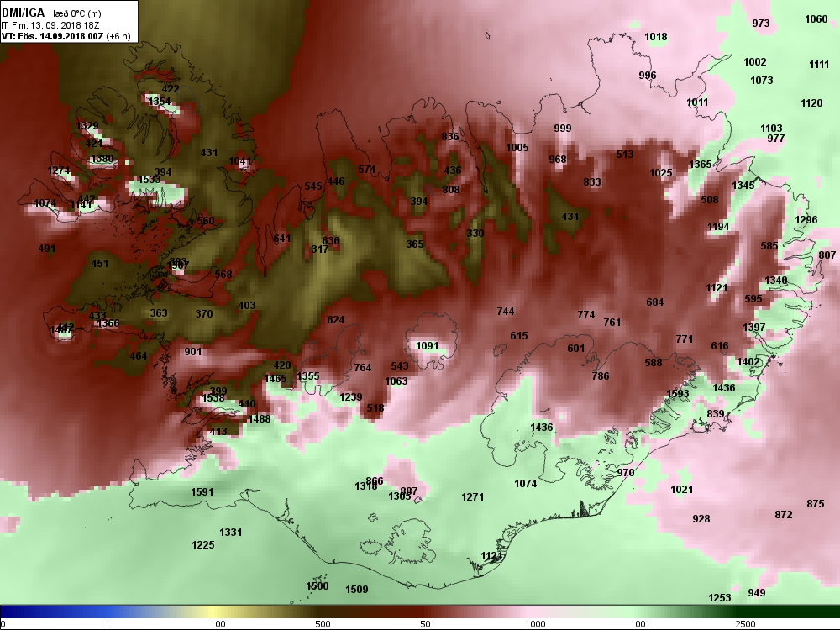Select the value 1500
Screen dimensions: 840x630
pos(318,586)
